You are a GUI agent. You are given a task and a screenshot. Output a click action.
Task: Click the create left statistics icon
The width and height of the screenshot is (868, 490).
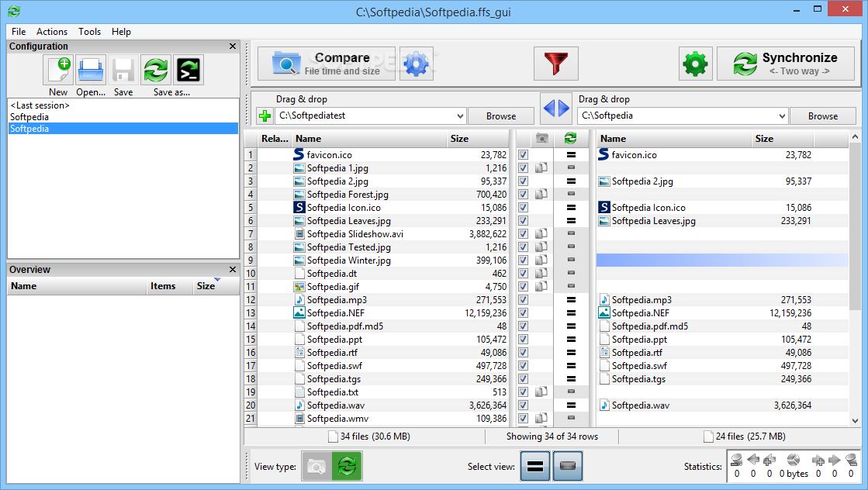[x=769, y=460]
